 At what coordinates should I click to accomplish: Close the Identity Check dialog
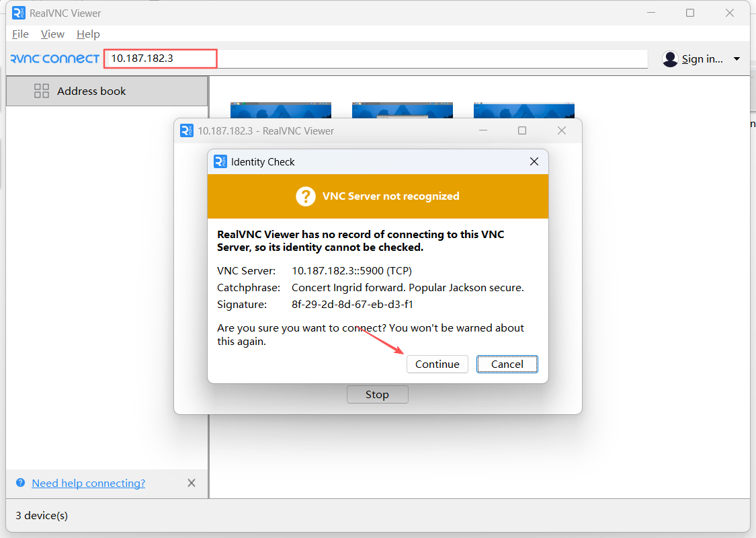534,161
